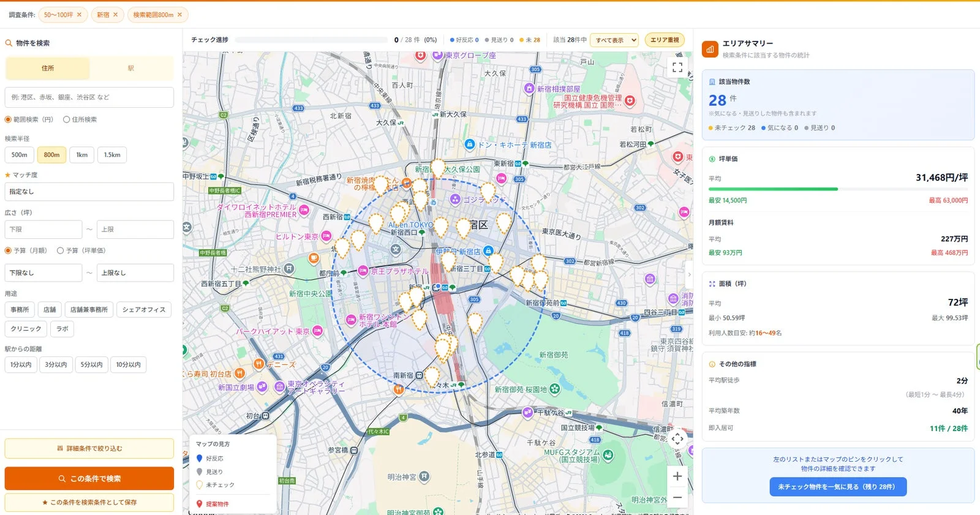The width and height of the screenshot is (980, 515).
Task: Open the budget 上限なし dropdown
Action: [135, 273]
